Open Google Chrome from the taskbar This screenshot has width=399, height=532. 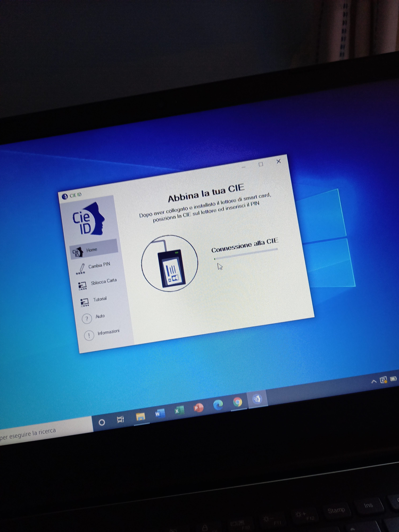[x=238, y=402]
